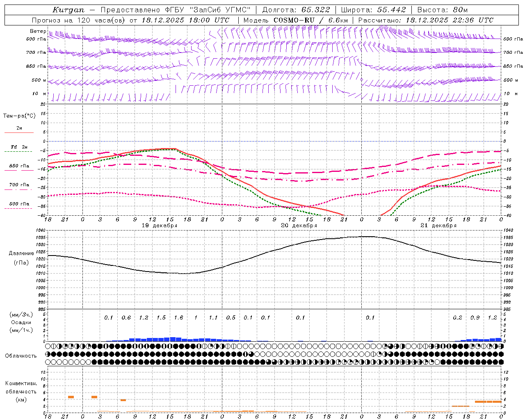Click the "Td 2м" dew point legend label
The height and width of the screenshot is (420, 525).
[19, 147]
